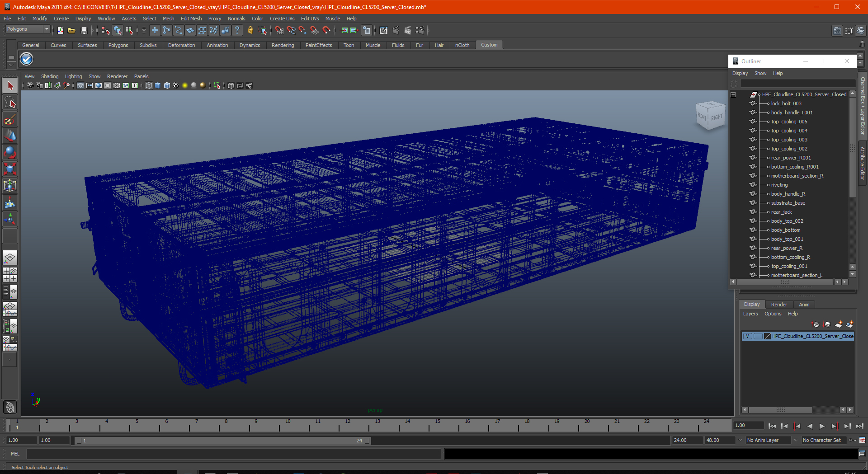This screenshot has width=868, height=474.
Task: Collapse HPE_Cloudline_CL5200_Server_Closed outliner group
Action: (733, 94)
